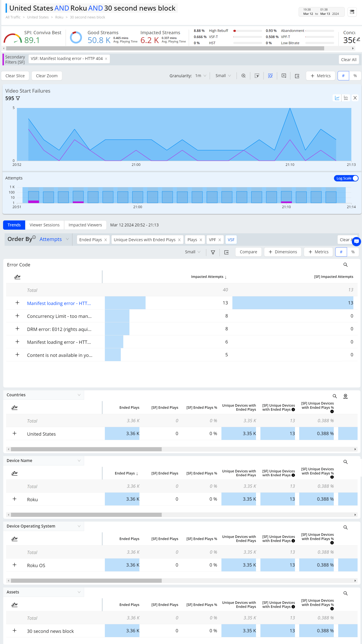The image size is (362, 644).
Task: Search within the Device Name table
Action: (345, 462)
